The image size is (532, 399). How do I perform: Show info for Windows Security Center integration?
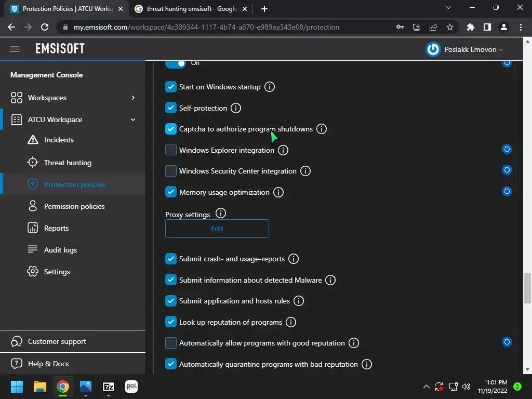tap(305, 171)
